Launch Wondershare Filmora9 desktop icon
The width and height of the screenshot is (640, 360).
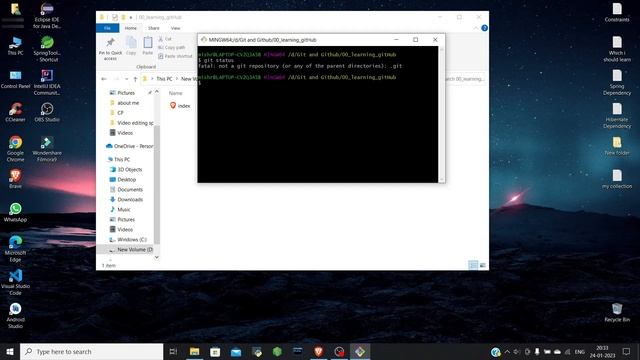point(47,149)
